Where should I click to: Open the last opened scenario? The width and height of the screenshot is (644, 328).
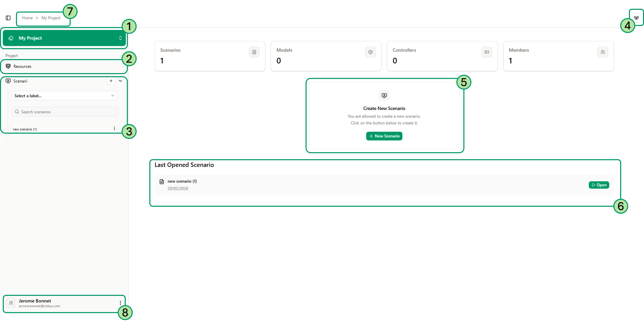pos(599,185)
